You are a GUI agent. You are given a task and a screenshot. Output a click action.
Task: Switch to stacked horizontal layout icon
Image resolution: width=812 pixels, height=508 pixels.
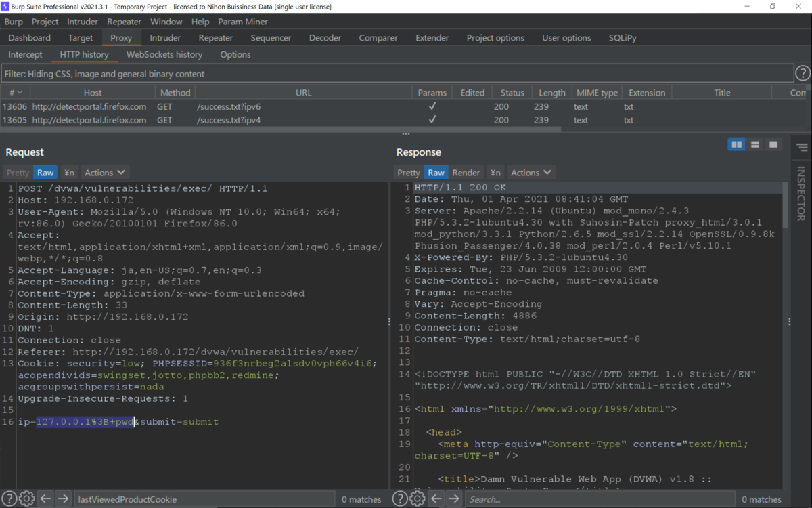pyautogui.click(x=755, y=144)
